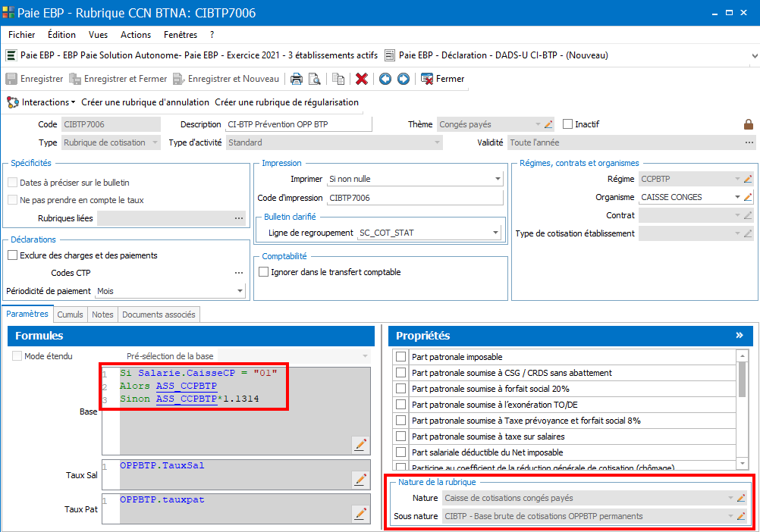
Task: Go to next record blue arrow
Action: (x=404, y=79)
